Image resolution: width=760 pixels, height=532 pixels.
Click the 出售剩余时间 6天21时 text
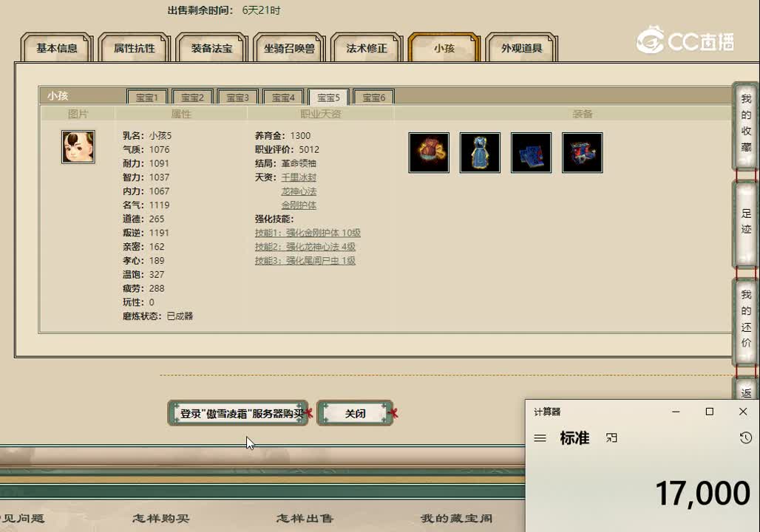coord(224,10)
